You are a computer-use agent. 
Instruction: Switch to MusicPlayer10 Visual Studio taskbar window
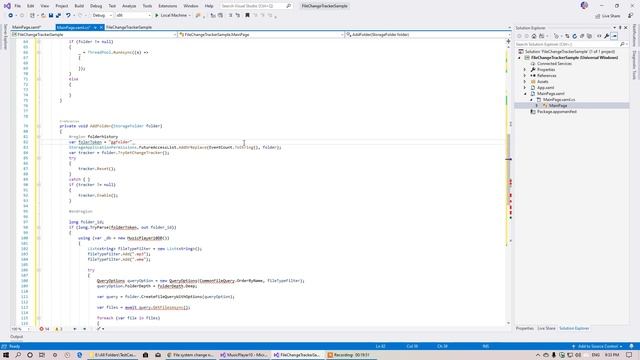tap(243, 355)
